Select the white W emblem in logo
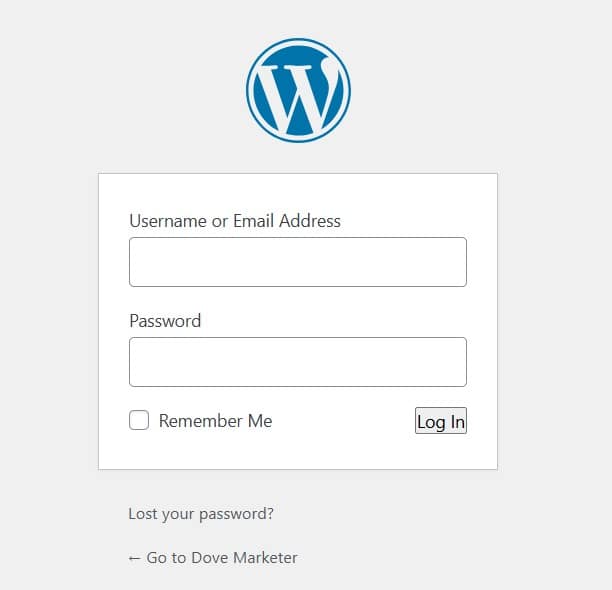612x590 pixels. tap(298, 96)
